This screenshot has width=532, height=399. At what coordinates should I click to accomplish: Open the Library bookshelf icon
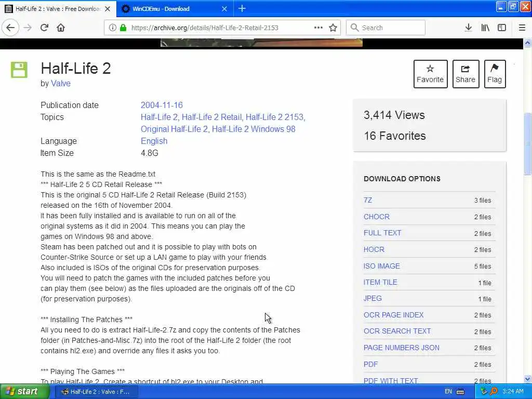click(x=485, y=28)
